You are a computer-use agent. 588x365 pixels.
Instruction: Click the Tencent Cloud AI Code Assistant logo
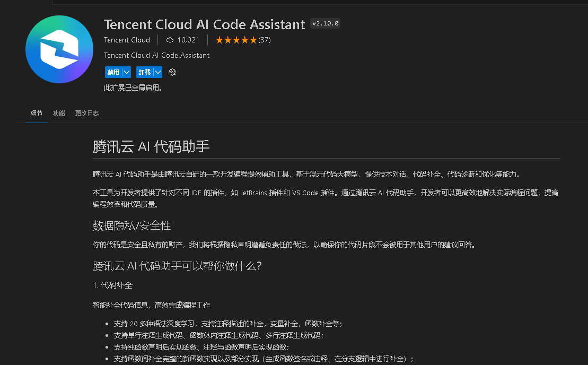coord(59,49)
